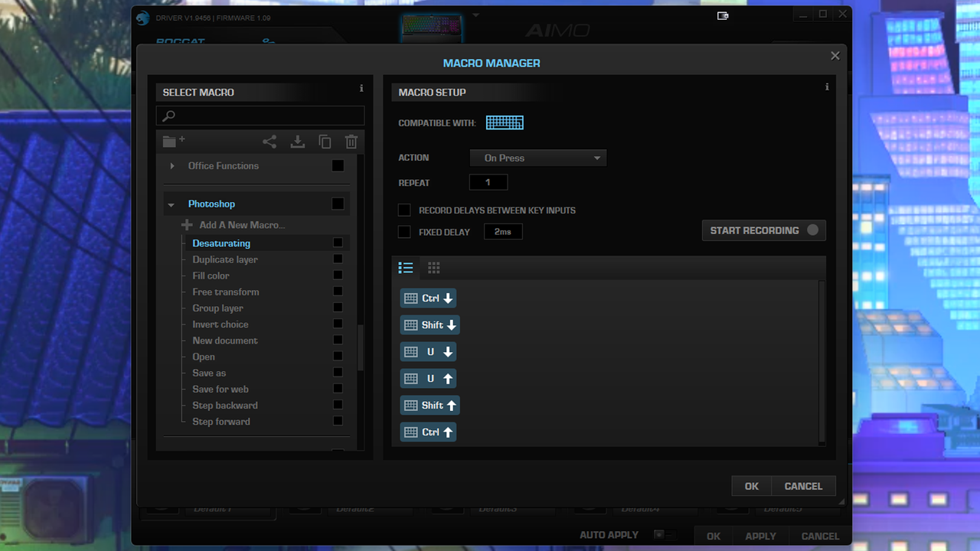Switch to the list view of macro steps

point(406,268)
